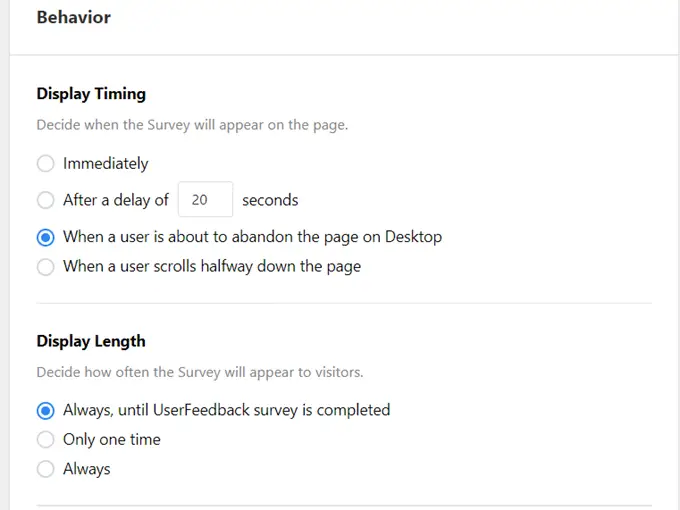Click the 'Immediately' label text
Screen dimensions: 680x510
click(105, 163)
